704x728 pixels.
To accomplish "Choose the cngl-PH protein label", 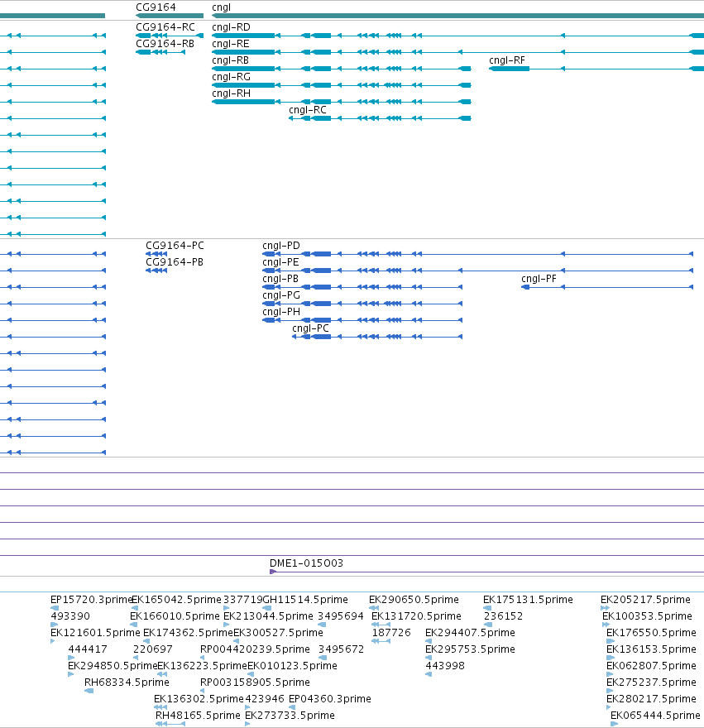I will pos(281,312).
